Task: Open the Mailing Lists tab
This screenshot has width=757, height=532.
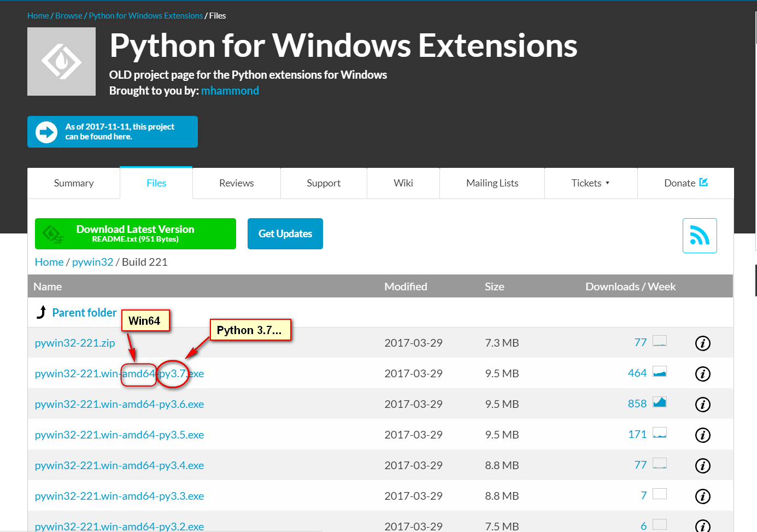Action: 492,183
